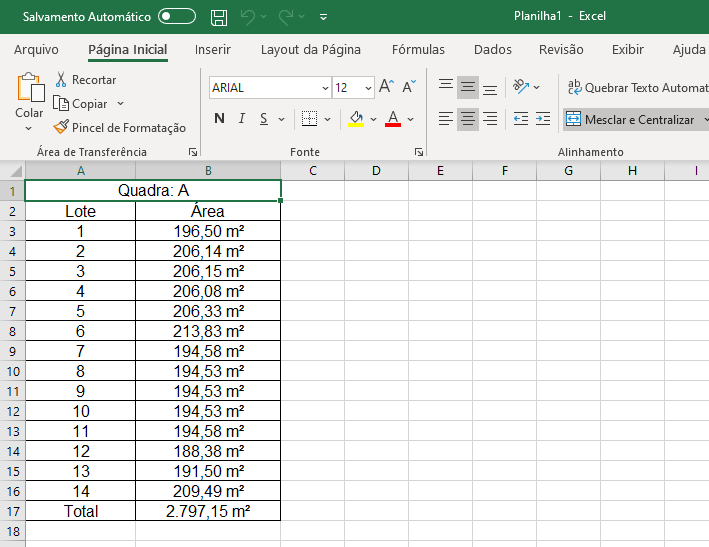Toggle the Salvamento Automático switch

click(x=177, y=17)
